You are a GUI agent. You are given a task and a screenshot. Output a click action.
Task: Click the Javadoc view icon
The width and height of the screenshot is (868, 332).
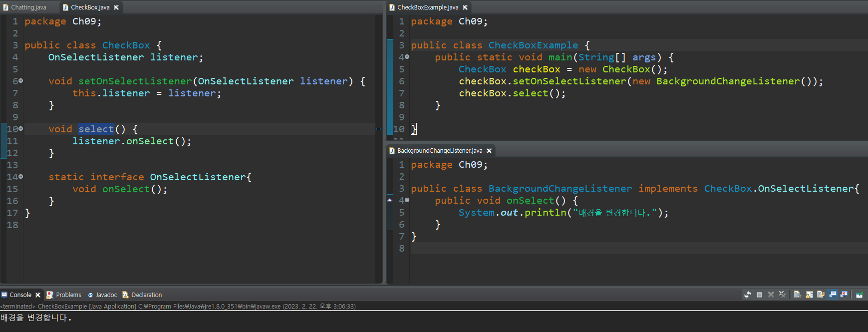point(90,295)
